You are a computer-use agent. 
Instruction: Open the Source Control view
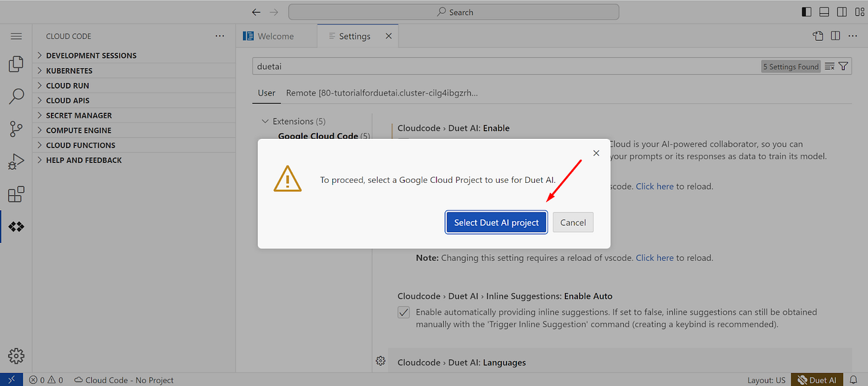click(16, 129)
